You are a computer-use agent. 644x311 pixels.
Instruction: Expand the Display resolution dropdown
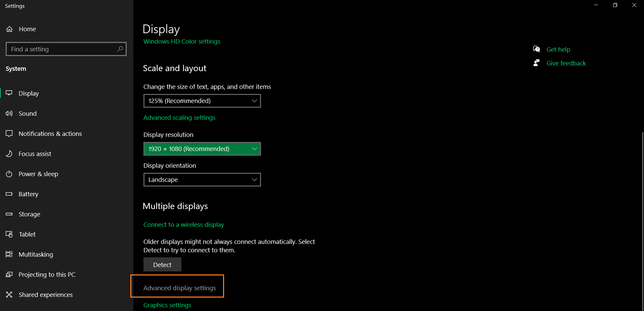202,149
